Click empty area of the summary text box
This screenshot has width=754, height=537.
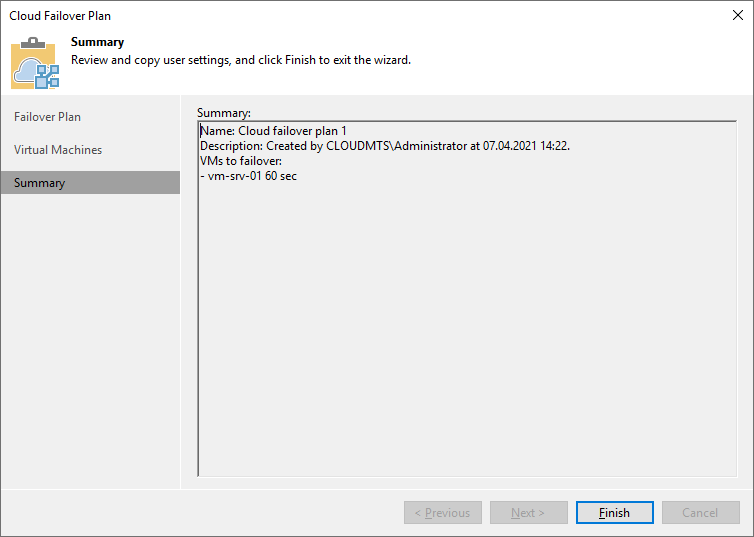click(465, 330)
